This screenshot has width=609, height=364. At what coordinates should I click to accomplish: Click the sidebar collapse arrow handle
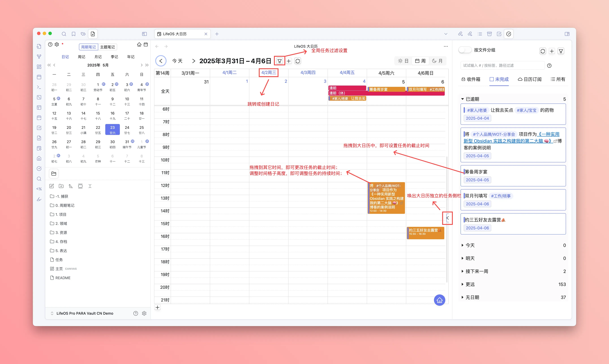pyautogui.click(x=448, y=218)
